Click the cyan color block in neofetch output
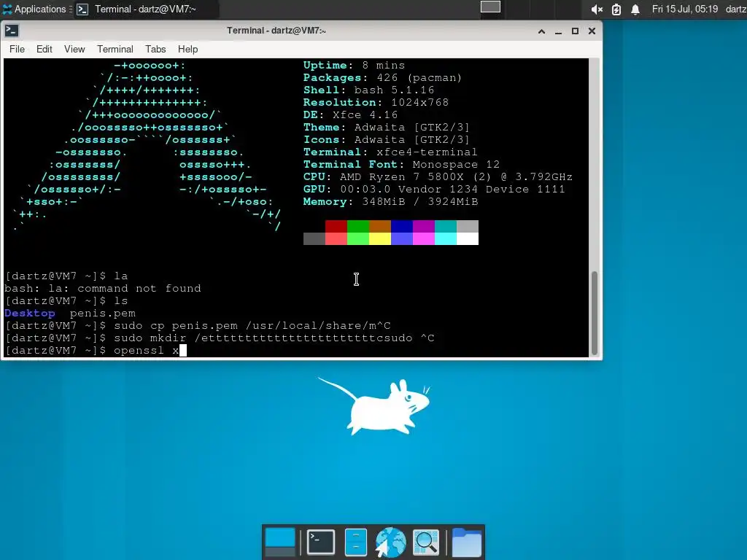Image resolution: width=747 pixels, height=560 pixels. [446, 238]
